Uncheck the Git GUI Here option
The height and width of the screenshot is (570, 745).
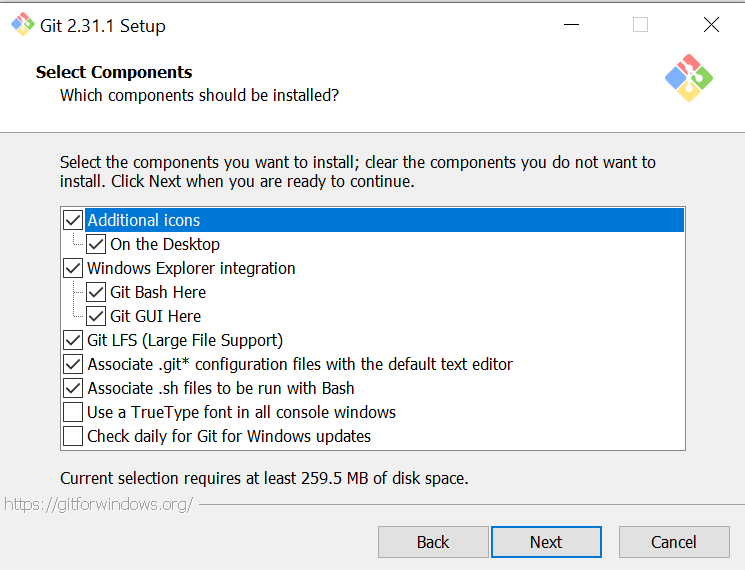(x=96, y=316)
